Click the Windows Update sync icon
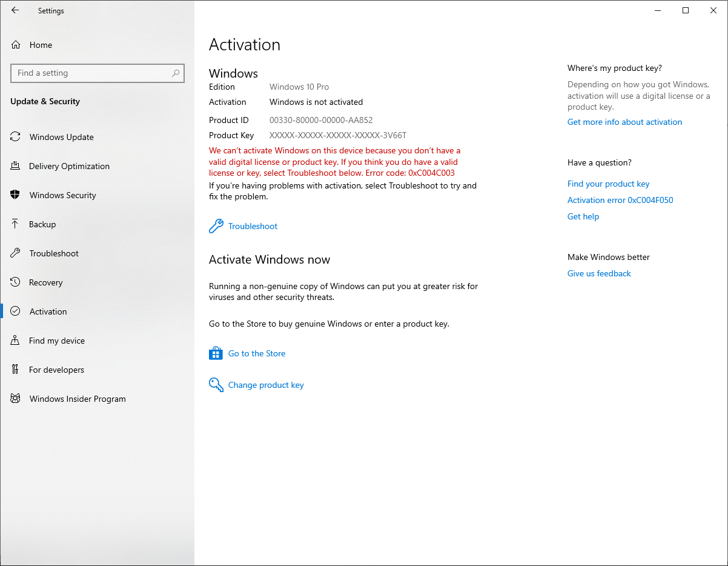 (16, 137)
